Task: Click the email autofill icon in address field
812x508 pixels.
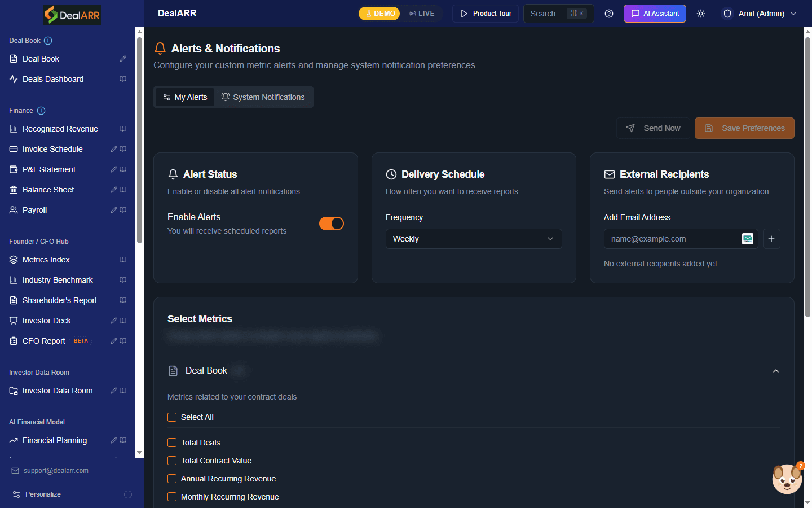Action: pyautogui.click(x=748, y=239)
